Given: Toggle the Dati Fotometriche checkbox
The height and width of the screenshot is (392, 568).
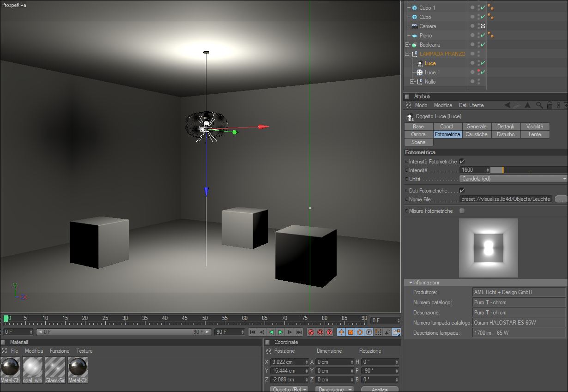Looking at the screenshot, I should [x=462, y=190].
